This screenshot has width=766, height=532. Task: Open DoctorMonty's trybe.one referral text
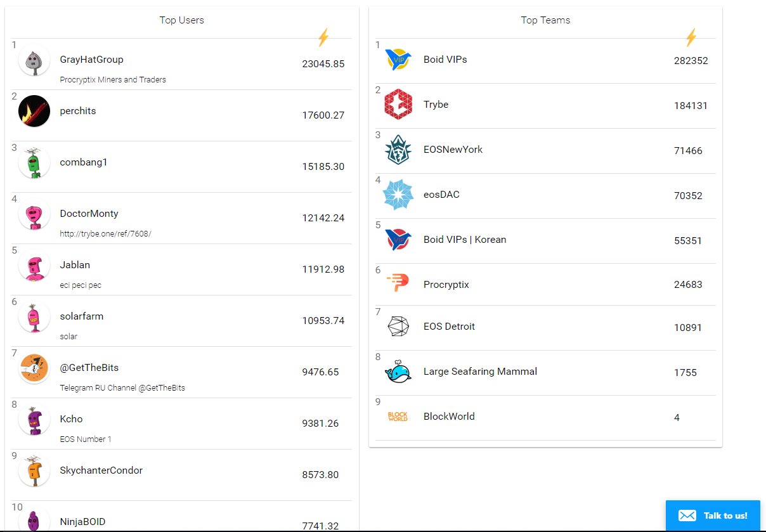pyautogui.click(x=105, y=234)
